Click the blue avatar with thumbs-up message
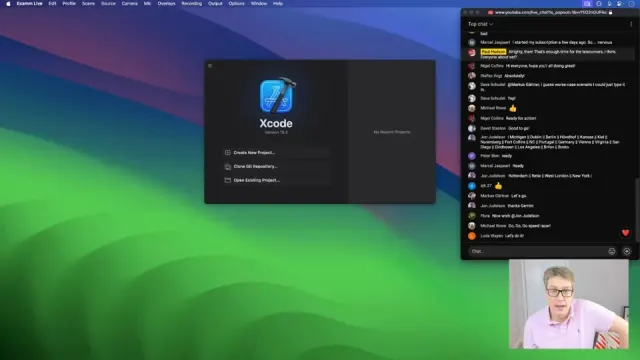The height and width of the screenshot is (360, 640). coord(472,186)
